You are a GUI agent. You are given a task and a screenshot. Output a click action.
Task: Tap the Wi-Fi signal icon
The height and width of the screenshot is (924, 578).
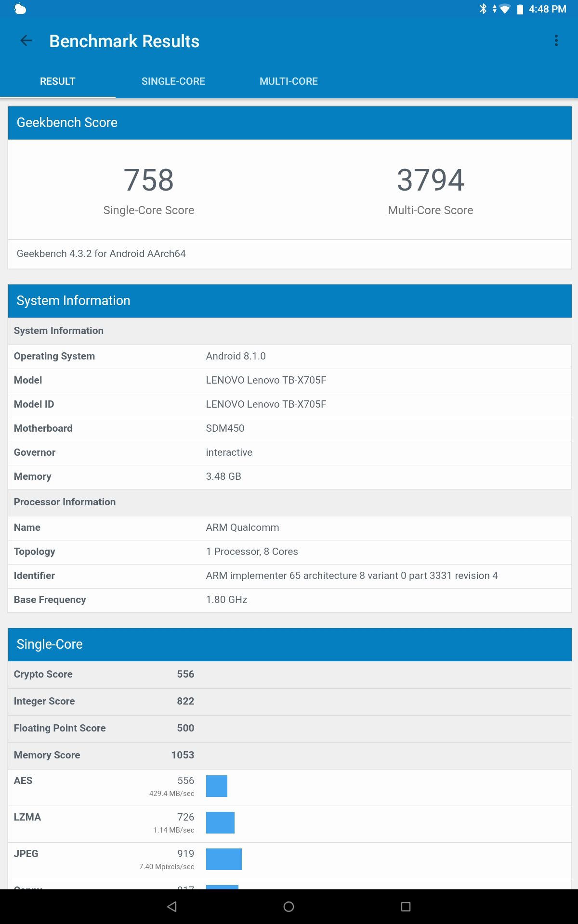point(504,9)
